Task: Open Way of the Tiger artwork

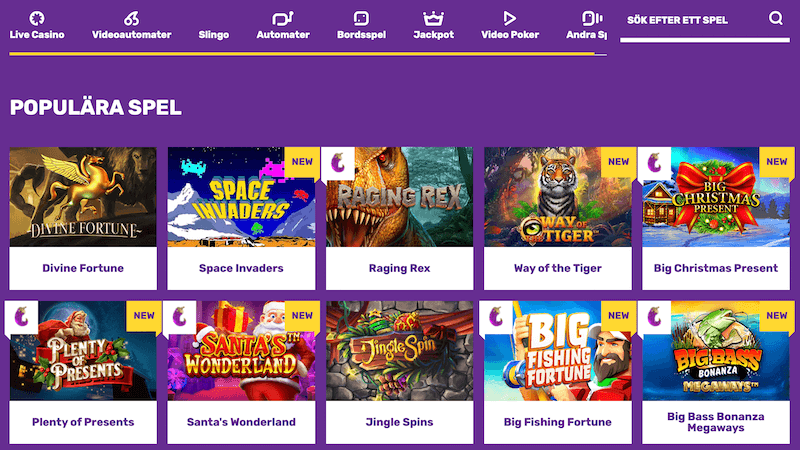Action: tap(557, 197)
